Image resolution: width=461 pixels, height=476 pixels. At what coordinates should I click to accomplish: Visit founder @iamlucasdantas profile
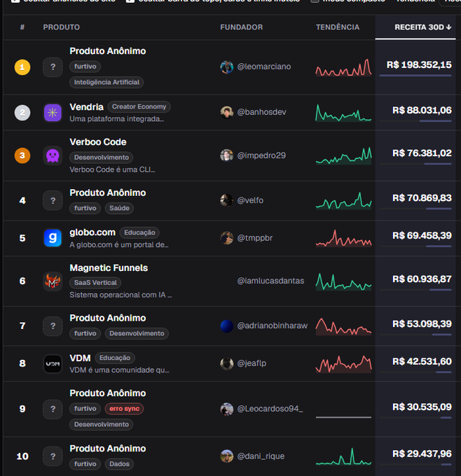click(x=270, y=281)
